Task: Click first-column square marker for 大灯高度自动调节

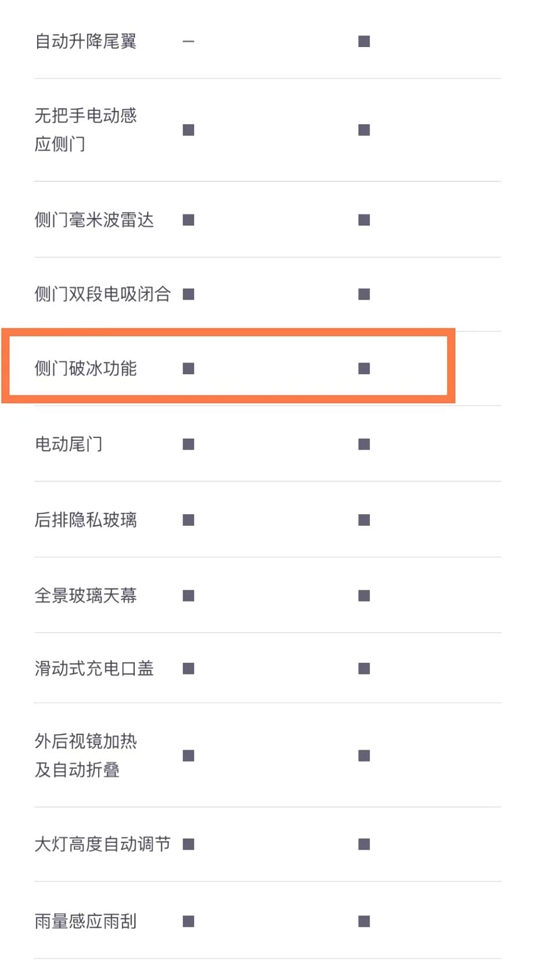Action: (x=188, y=844)
